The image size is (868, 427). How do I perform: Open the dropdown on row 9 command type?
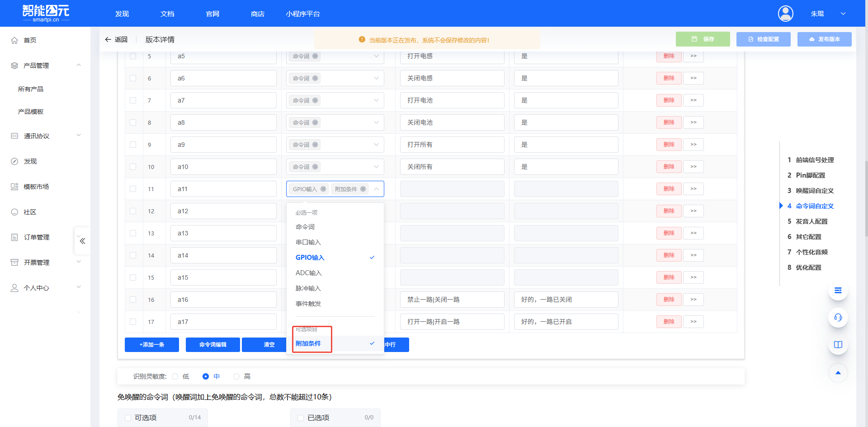tap(376, 144)
